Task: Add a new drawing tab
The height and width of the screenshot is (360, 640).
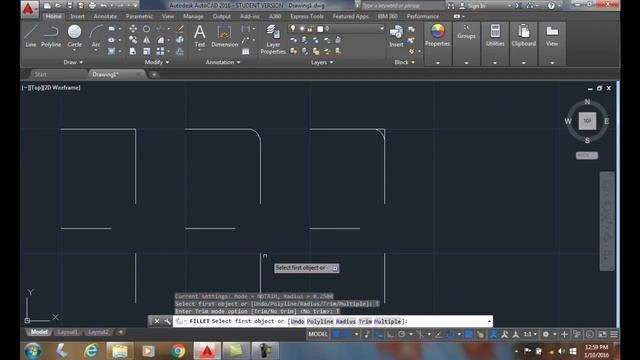Action: [154, 74]
